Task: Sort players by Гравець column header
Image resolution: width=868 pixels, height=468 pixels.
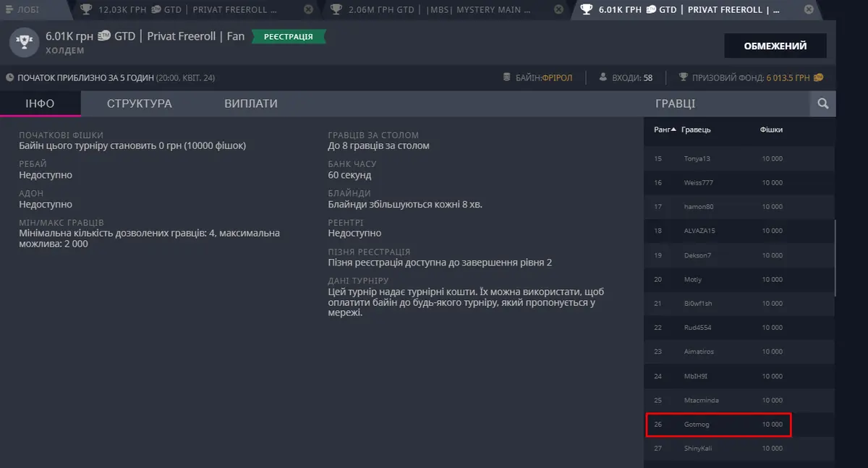Action: pyautogui.click(x=697, y=129)
